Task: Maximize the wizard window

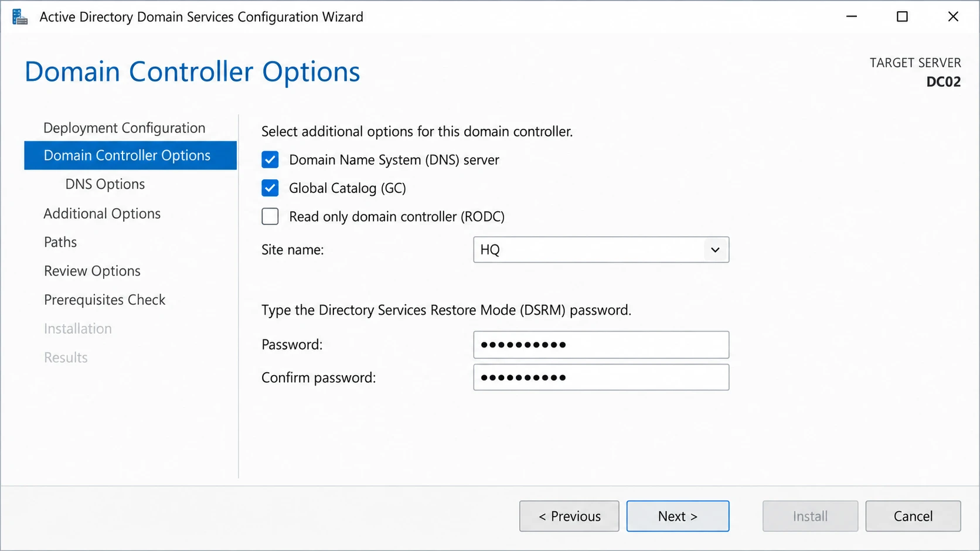Action: tap(903, 16)
